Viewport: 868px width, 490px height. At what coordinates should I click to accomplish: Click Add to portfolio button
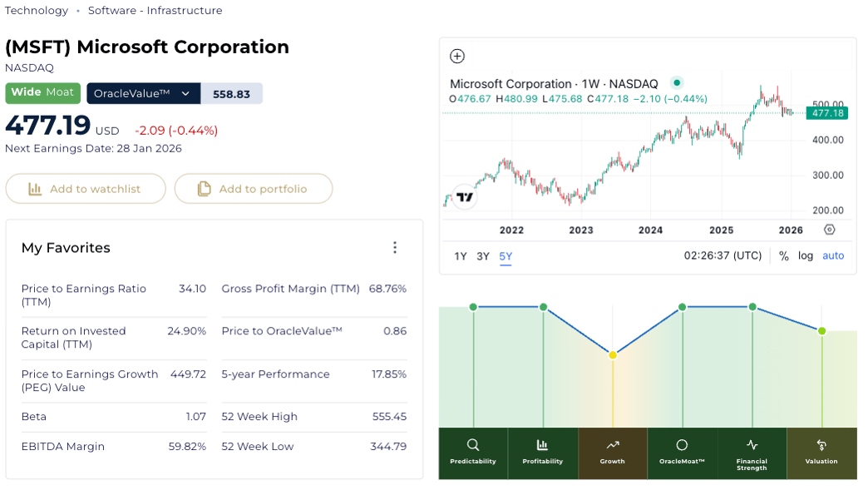253,189
